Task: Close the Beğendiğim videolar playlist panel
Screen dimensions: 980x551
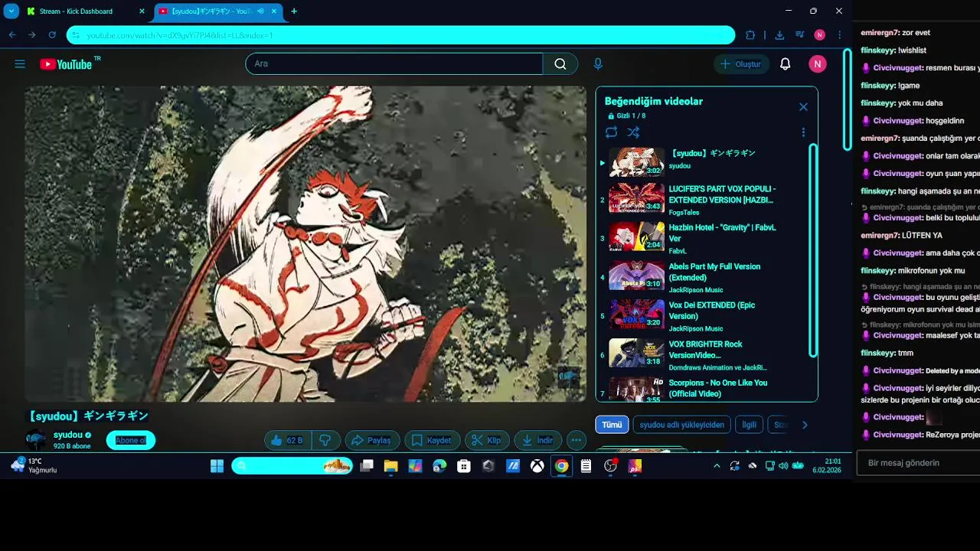Action: point(803,107)
